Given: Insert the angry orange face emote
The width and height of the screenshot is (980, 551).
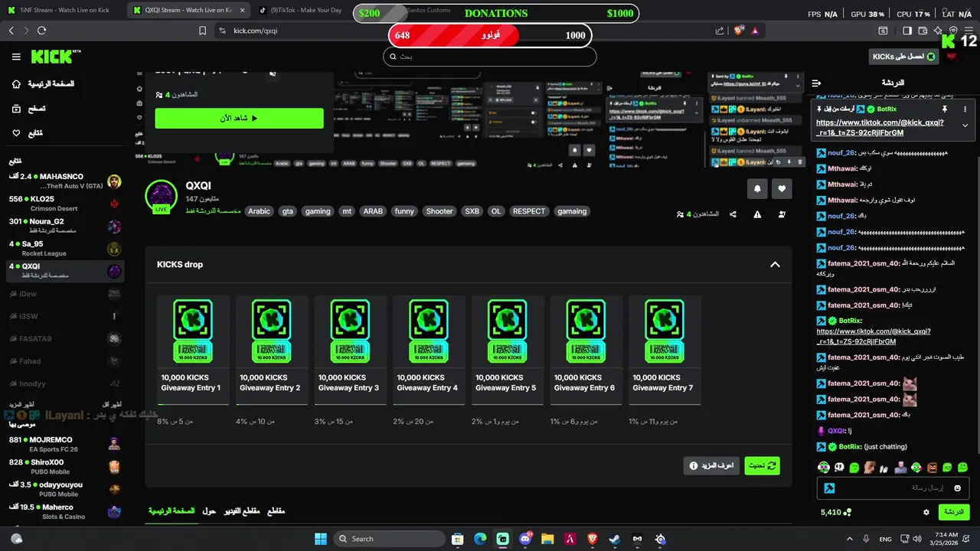Looking at the screenshot, I should pos(932,467).
